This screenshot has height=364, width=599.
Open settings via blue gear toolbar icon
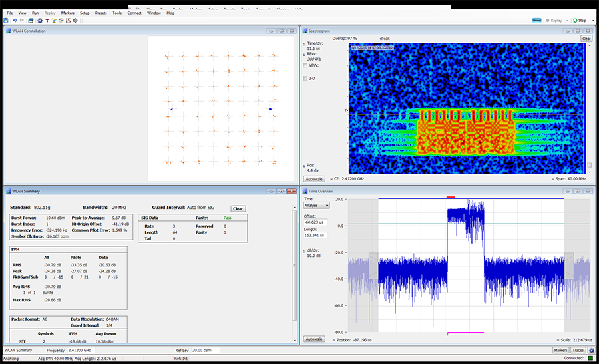(39, 21)
